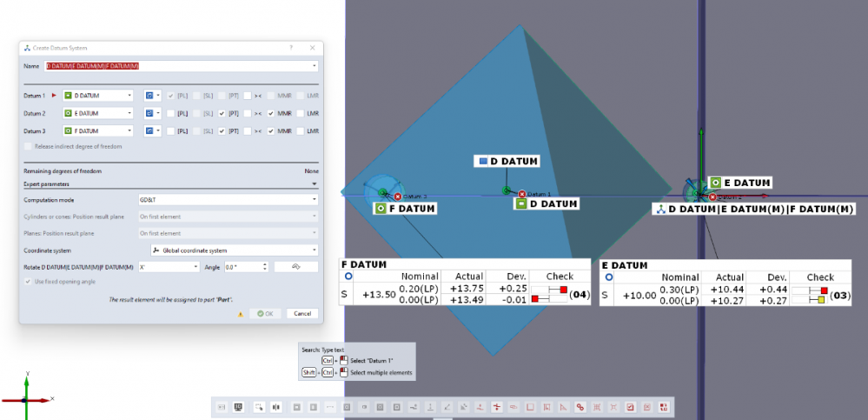Open the Name field dropdown arrow
868x420 pixels.
click(315, 66)
